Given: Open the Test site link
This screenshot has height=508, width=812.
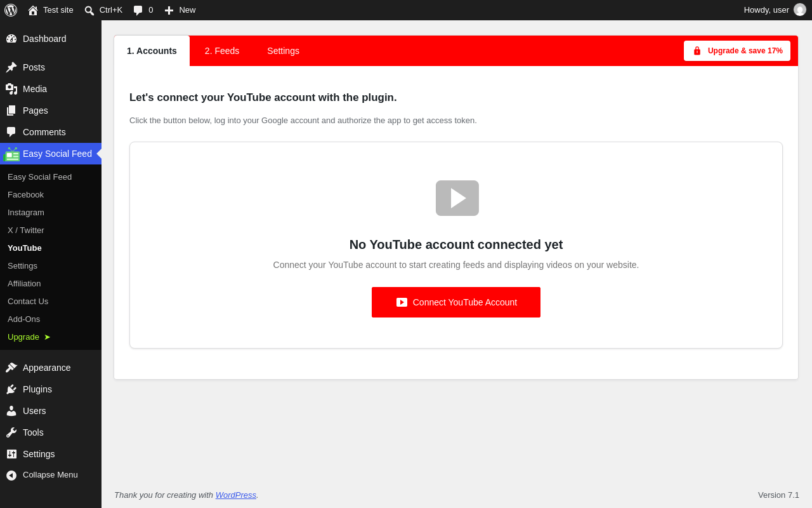Looking at the screenshot, I should click(51, 10).
